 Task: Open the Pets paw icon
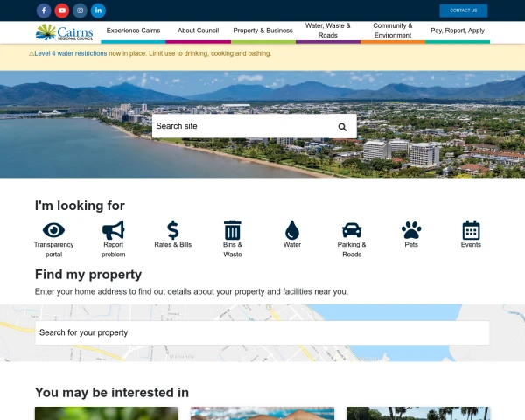tap(411, 230)
